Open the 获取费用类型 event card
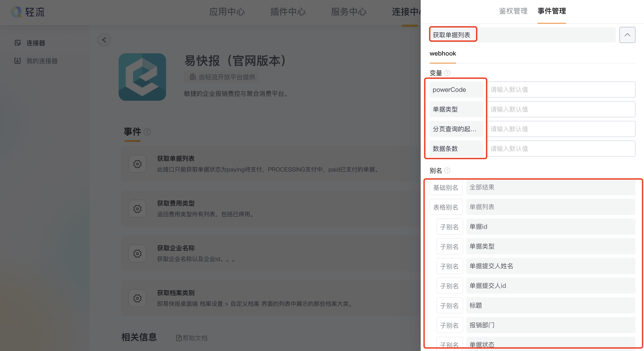This screenshot has width=644, height=351. point(271,209)
